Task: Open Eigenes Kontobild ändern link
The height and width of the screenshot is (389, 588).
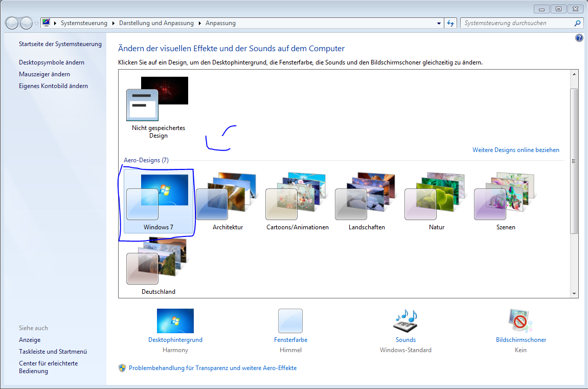Action: [53, 86]
